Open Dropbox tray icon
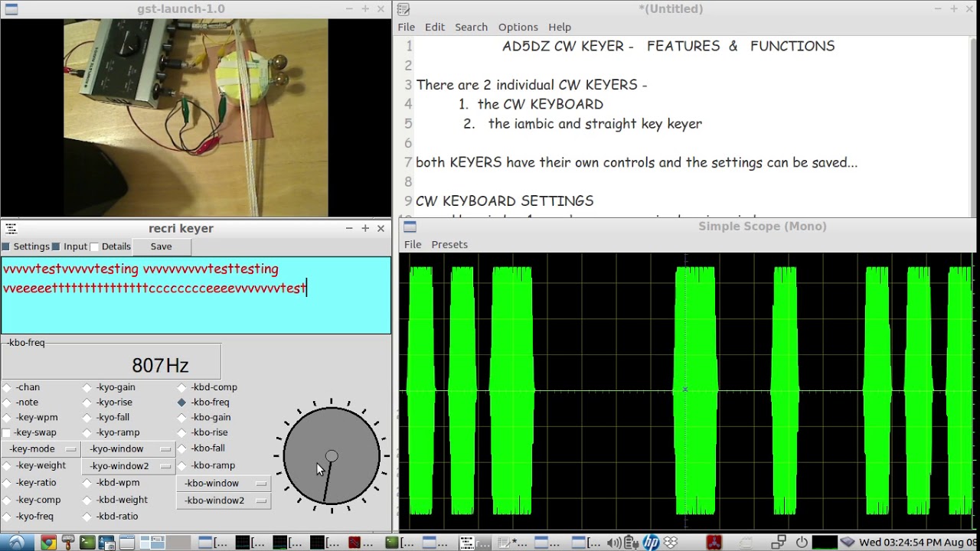Image resolution: width=980 pixels, height=551 pixels. pos(671,543)
